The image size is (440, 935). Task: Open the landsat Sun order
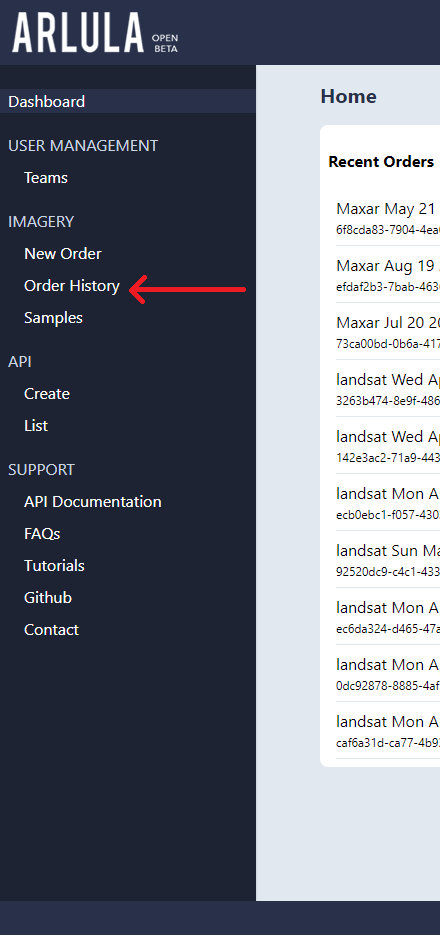point(388,560)
